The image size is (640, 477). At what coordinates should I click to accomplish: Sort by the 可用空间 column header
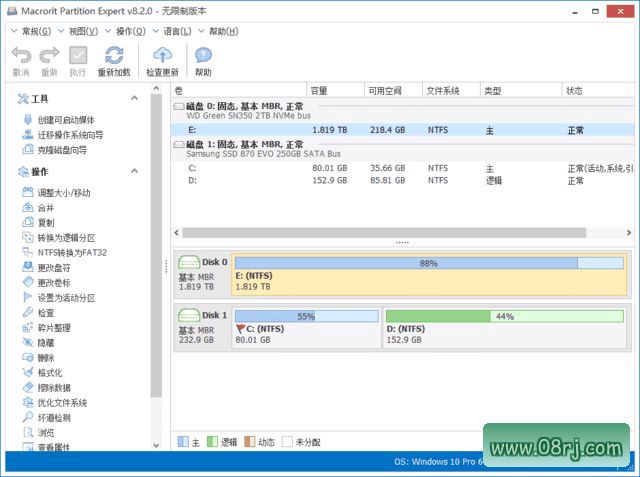393,91
